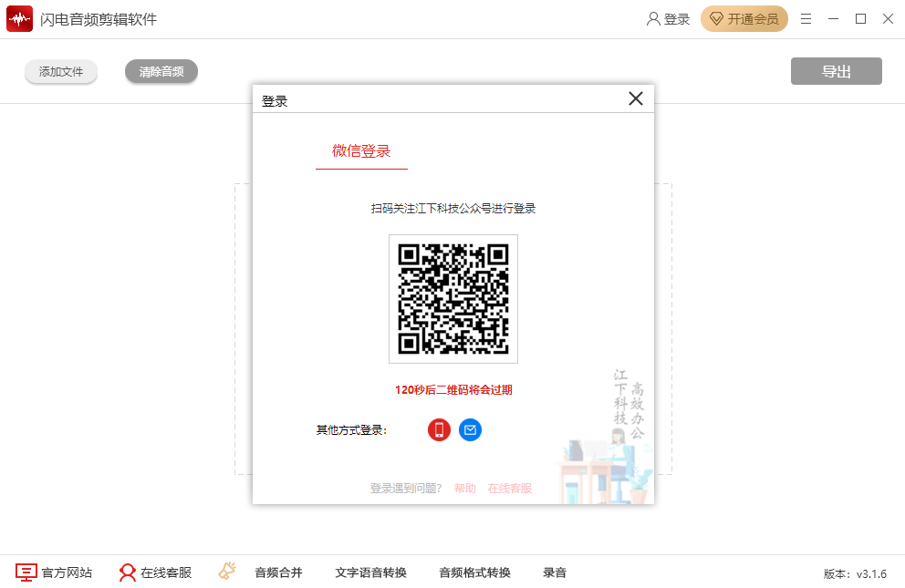905x588 pixels.
Task: Open 音频合并 tool icon
Action: coord(226,571)
